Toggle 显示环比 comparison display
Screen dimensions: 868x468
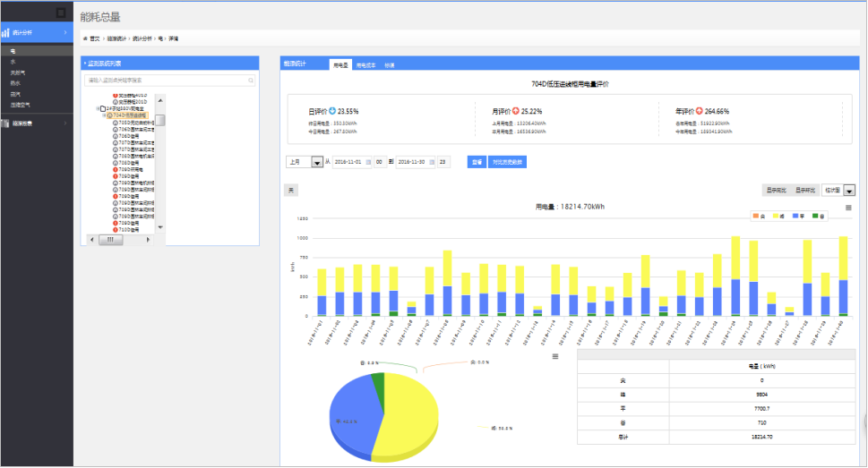coord(805,191)
